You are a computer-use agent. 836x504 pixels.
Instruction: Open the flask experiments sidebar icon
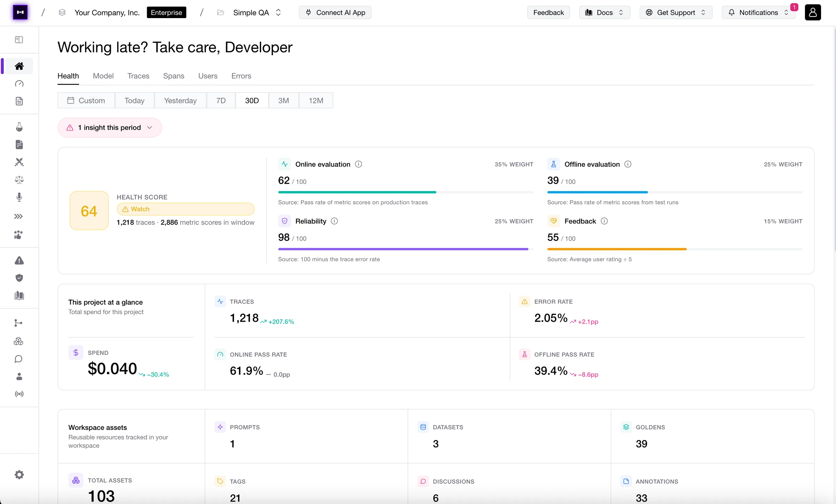point(19,127)
